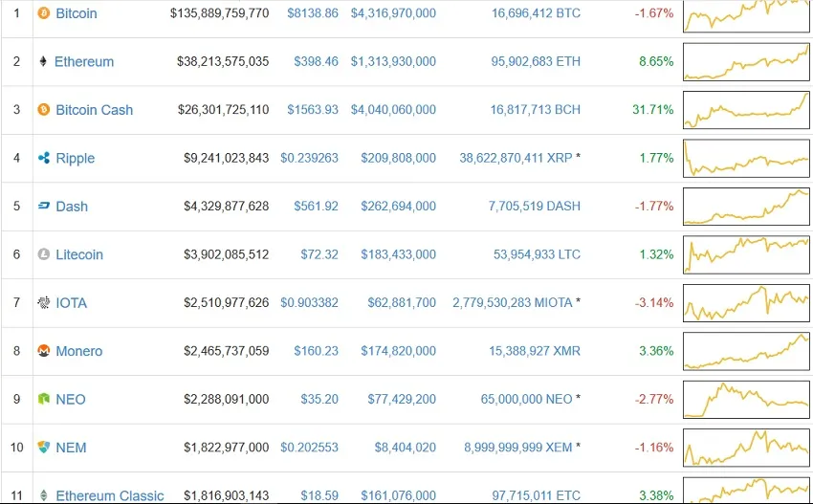
Task: Click Monero volume $174,820,000
Action: (398, 351)
